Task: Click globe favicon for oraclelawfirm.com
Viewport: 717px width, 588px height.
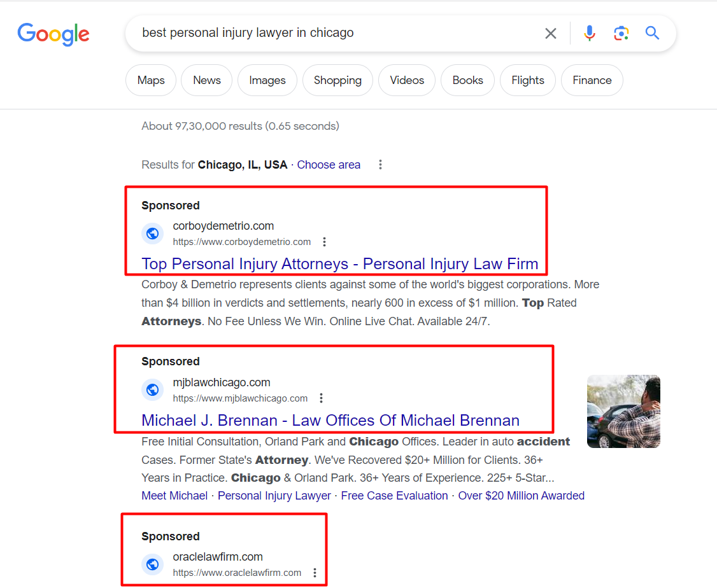Action: 152,564
